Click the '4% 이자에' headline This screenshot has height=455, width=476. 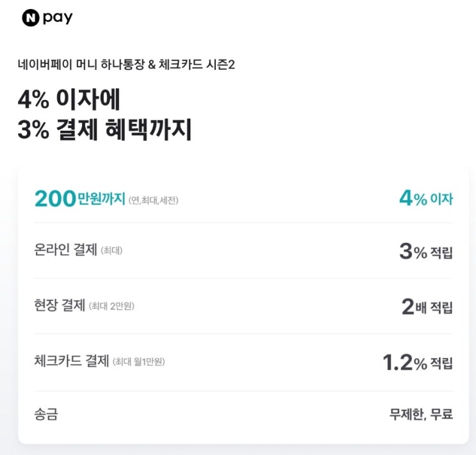pos(69,99)
